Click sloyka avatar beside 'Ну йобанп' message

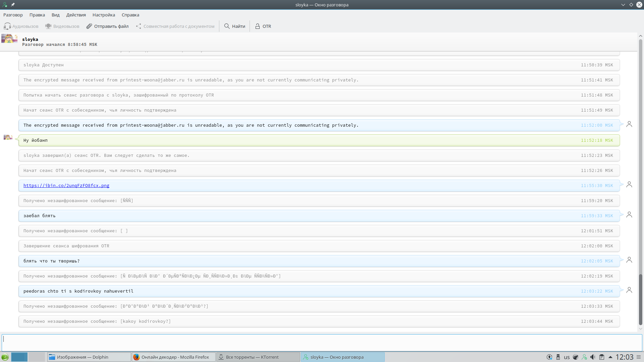click(x=8, y=137)
